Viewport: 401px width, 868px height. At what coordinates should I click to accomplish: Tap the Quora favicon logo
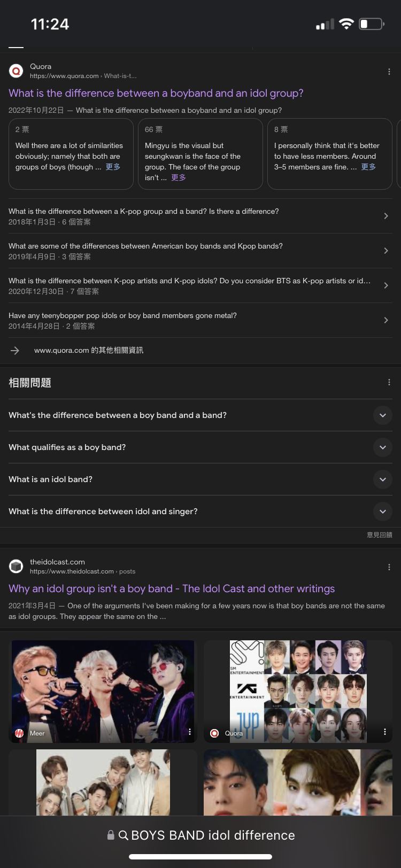click(x=17, y=71)
